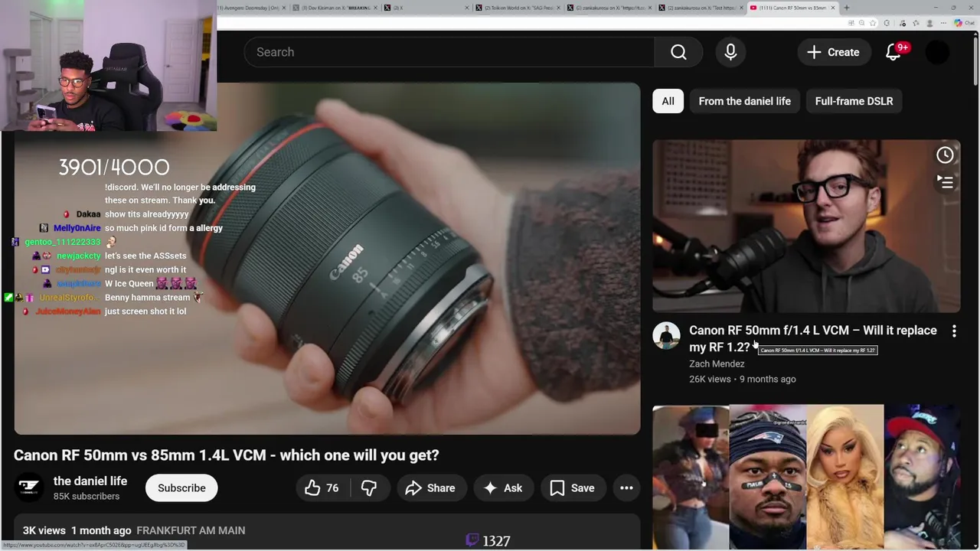
Task: Open more actions ellipsis under the video
Action: point(626,488)
